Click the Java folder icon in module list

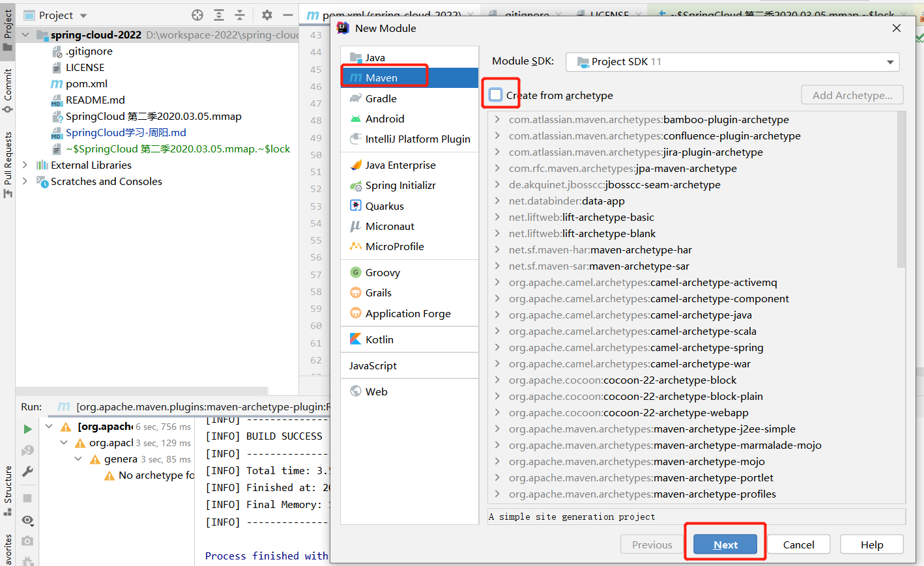point(356,57)
